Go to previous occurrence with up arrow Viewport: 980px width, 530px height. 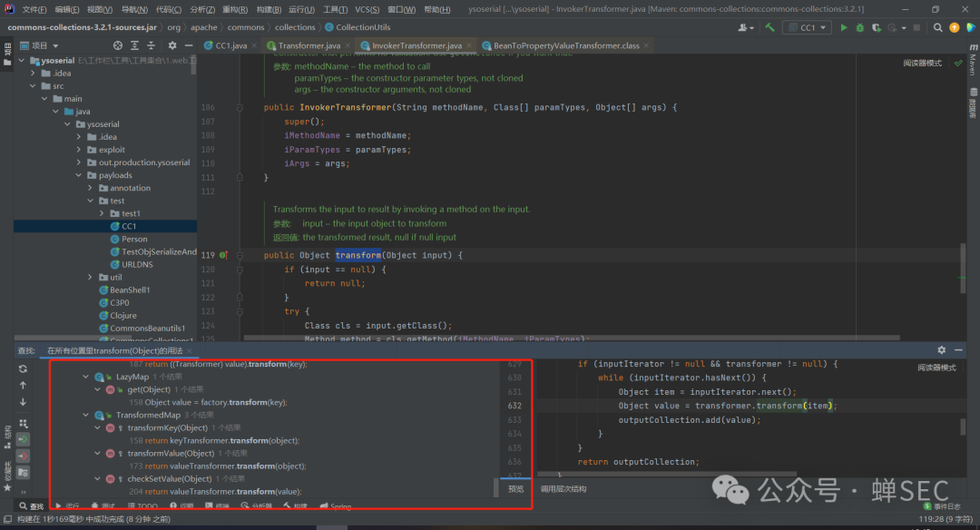pos(23,385)
